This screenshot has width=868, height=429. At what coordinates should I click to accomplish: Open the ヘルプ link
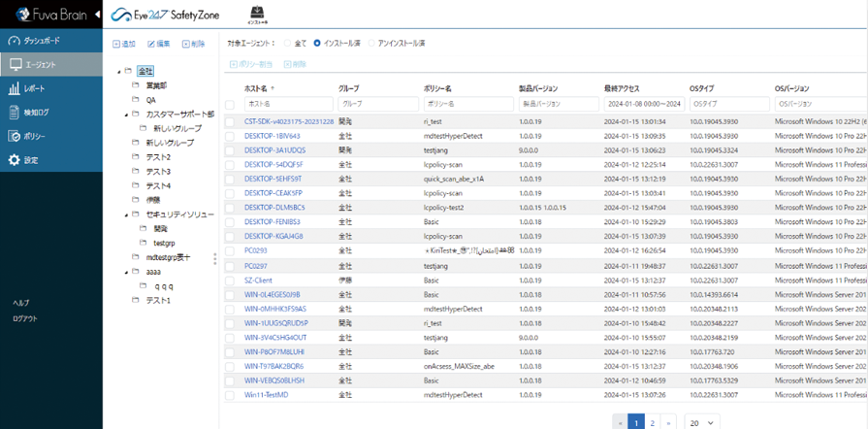(21, 303)
